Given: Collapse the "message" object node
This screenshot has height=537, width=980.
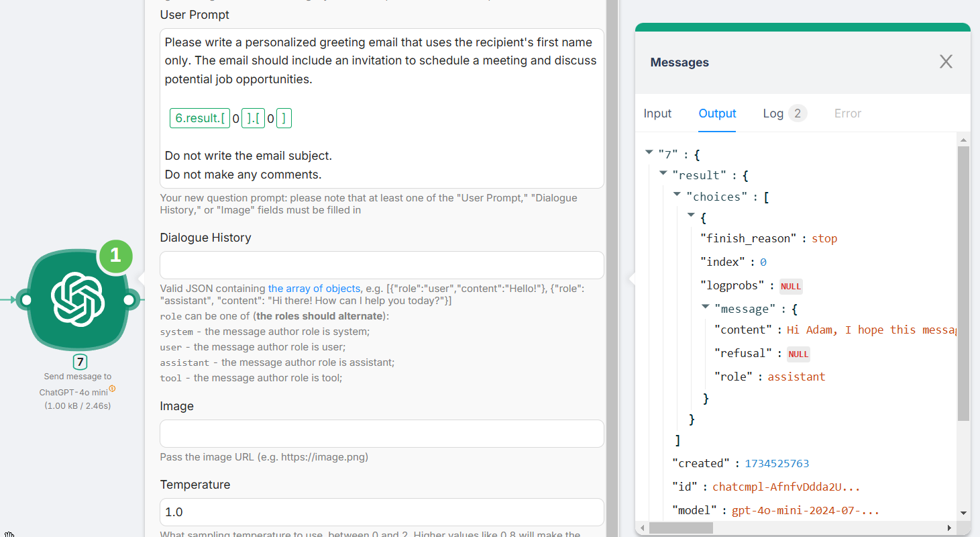Looking at the screenshot, I should coord(706,307).
